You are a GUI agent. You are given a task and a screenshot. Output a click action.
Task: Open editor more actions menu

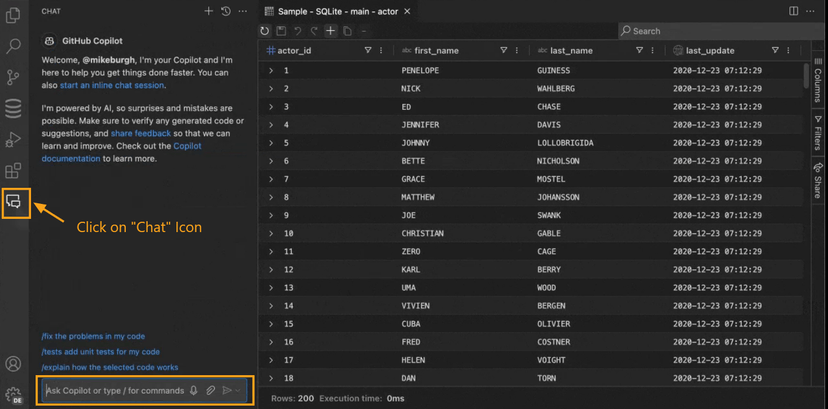tap(811, 11)
